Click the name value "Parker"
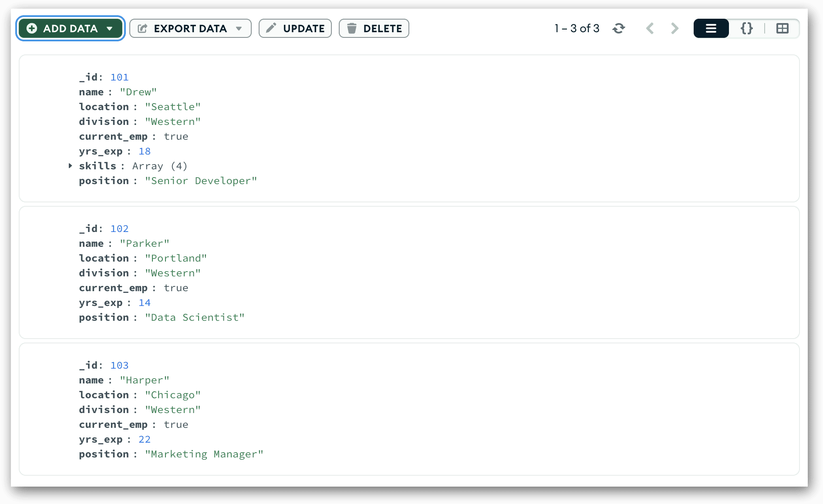This screenshot has height=504, width=823. coord(144,244)
